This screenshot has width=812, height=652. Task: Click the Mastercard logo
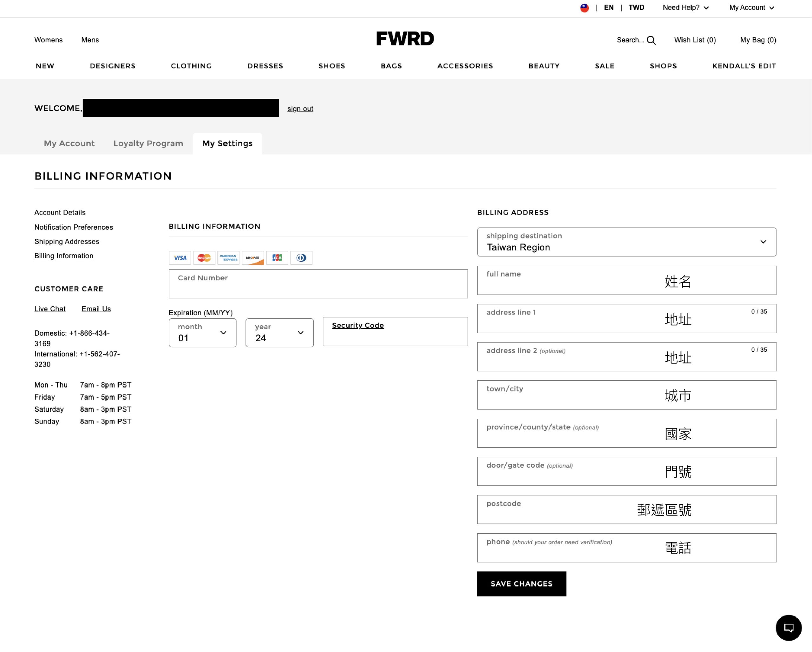click(x=204, y=258)
